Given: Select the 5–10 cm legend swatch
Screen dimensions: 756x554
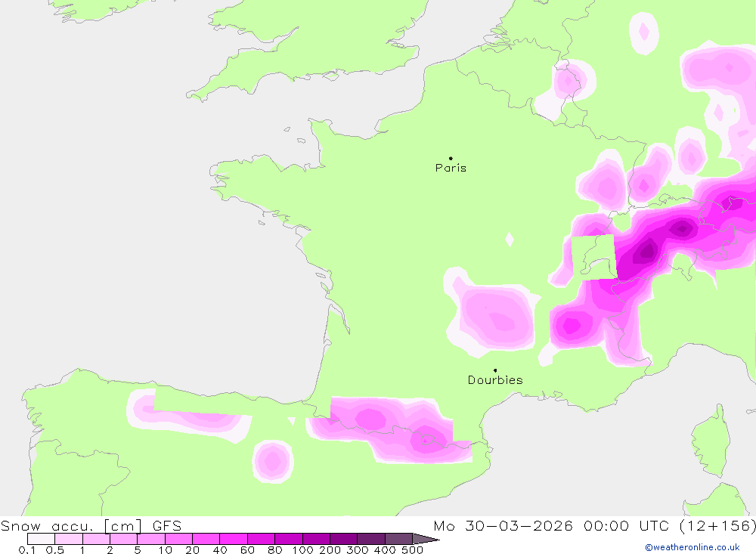Looking at the screenshot, I should 151,539.
